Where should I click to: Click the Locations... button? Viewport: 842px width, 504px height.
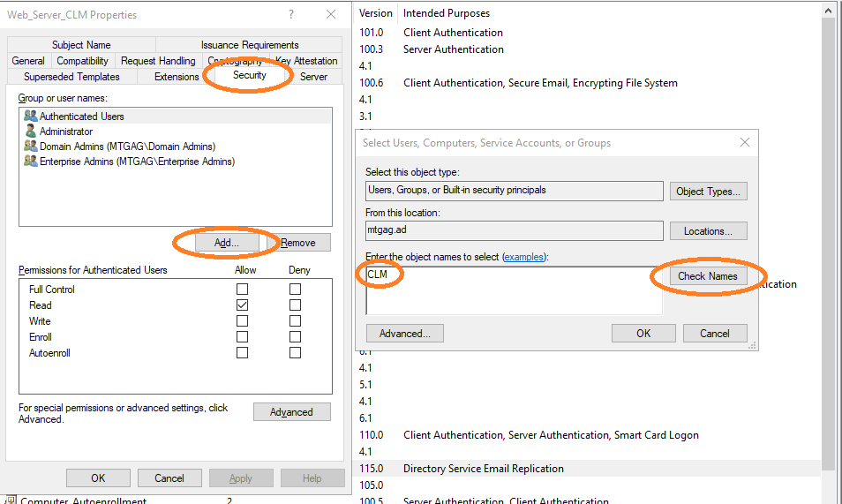pyautogui.click(x=709, y=231)
